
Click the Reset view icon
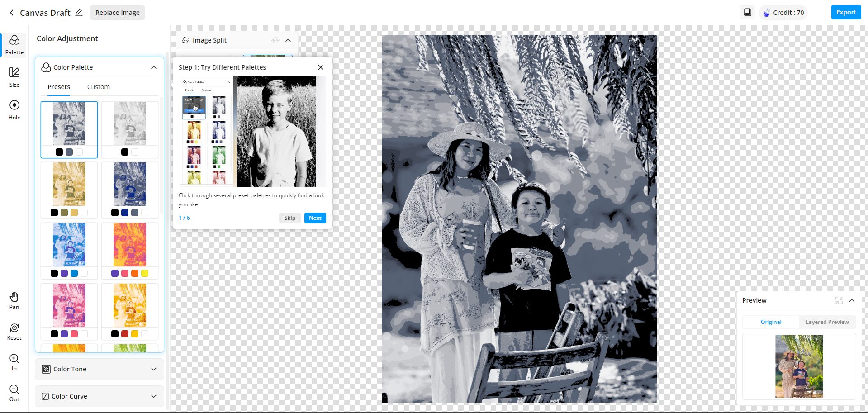14,331
